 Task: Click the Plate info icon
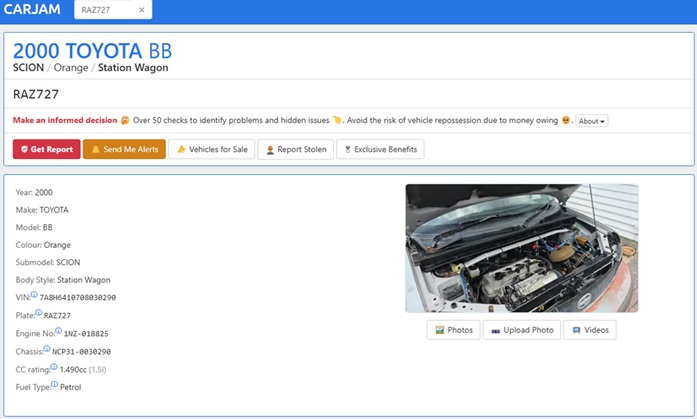39,312
